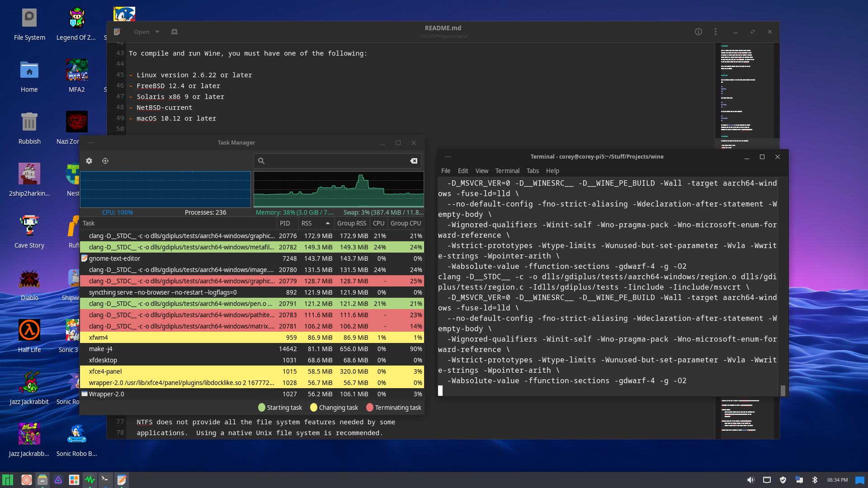Open the Terminal menu in menu bar
868x488 pixels.
[x=507, y=171]
